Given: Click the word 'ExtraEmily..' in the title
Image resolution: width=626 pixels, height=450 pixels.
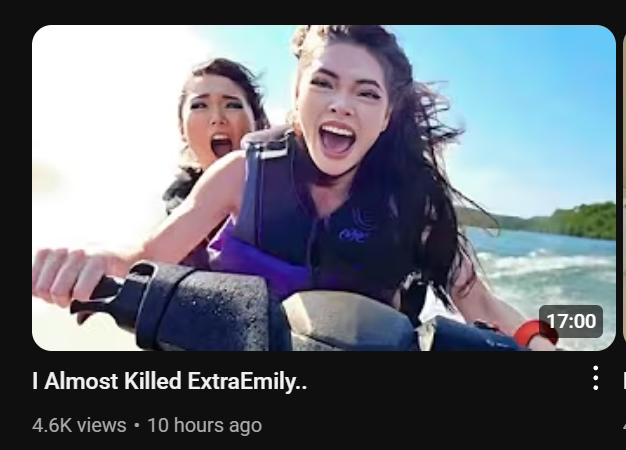Looking at the screenshot, I should click(247, 381).
